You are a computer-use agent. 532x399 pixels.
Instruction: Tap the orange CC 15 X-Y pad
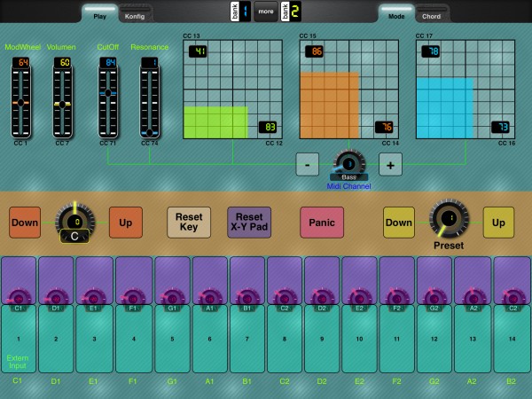click(348, 90)
